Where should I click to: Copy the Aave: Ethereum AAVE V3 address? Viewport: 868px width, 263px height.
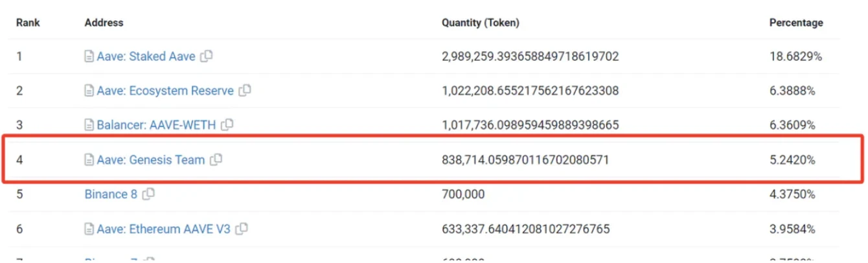pyautogui.click(x=242, y=229)
